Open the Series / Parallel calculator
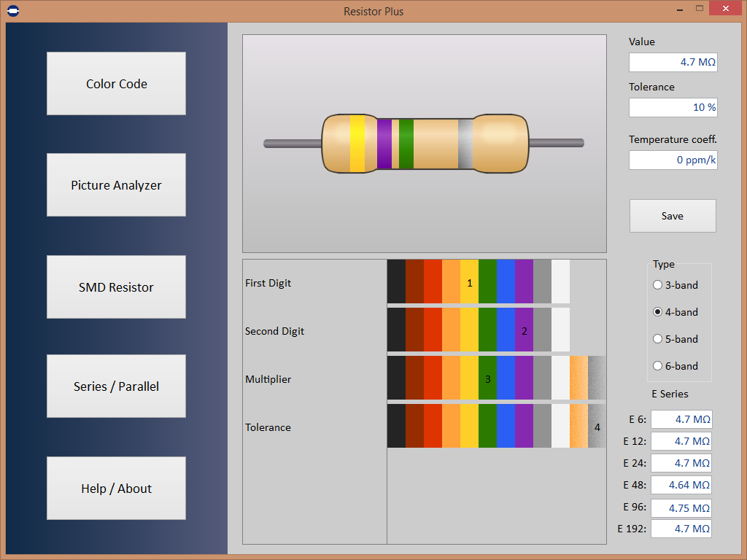This screenshot has height=560, width=747. [x=116, y=386]
